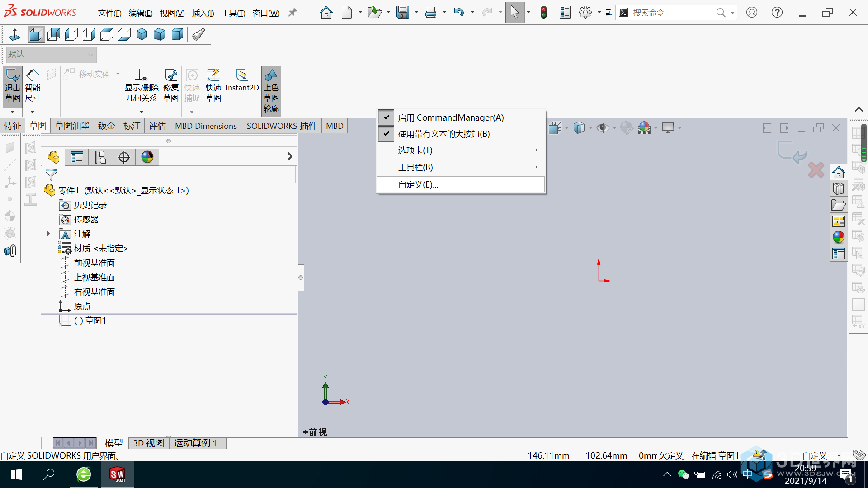Switch to the Sheet Metal (钣金) tab
Image resolution: width=868 pixels, height=488 pixels.
[x=107, y=126]
